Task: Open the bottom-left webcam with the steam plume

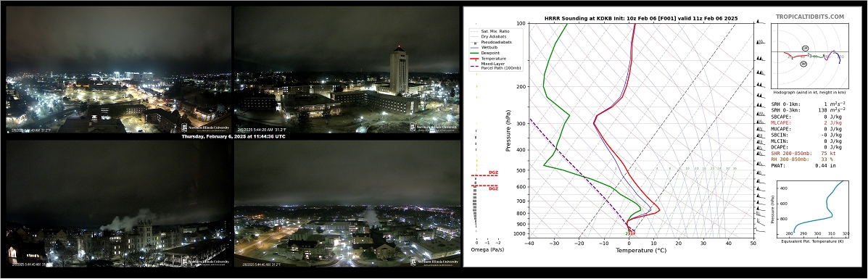Action: tap(118, 204)
